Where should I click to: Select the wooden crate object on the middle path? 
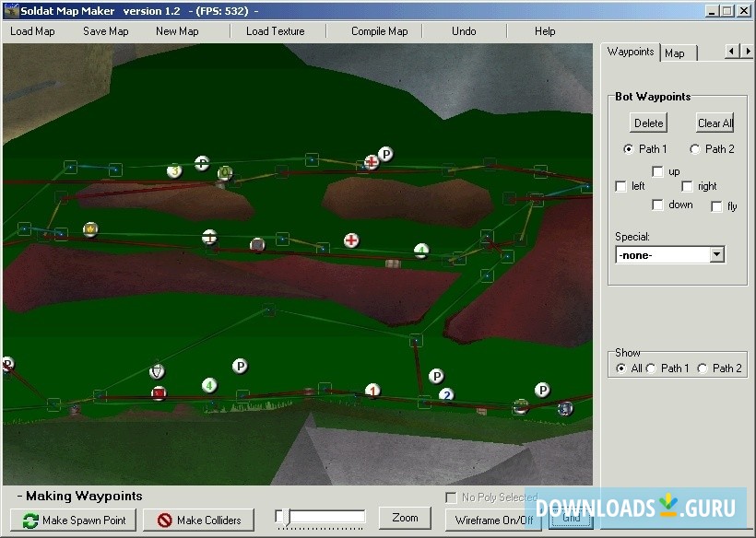click(393, 263)
